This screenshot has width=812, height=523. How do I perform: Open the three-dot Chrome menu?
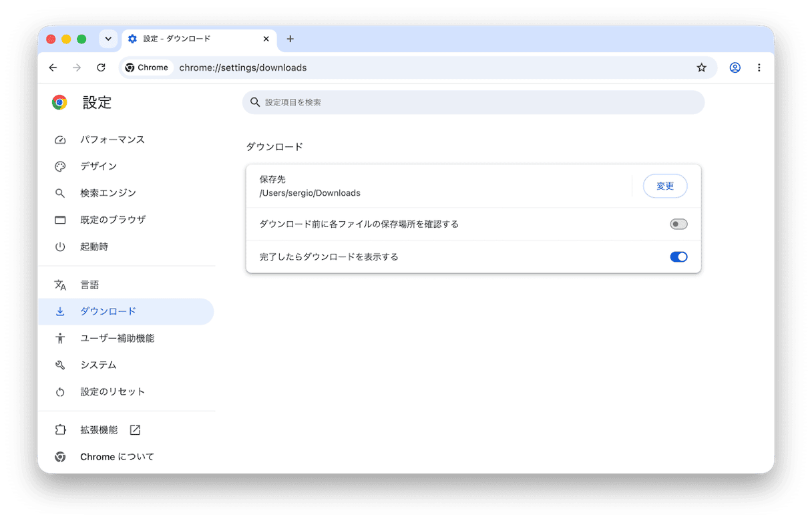coord(759,67)
